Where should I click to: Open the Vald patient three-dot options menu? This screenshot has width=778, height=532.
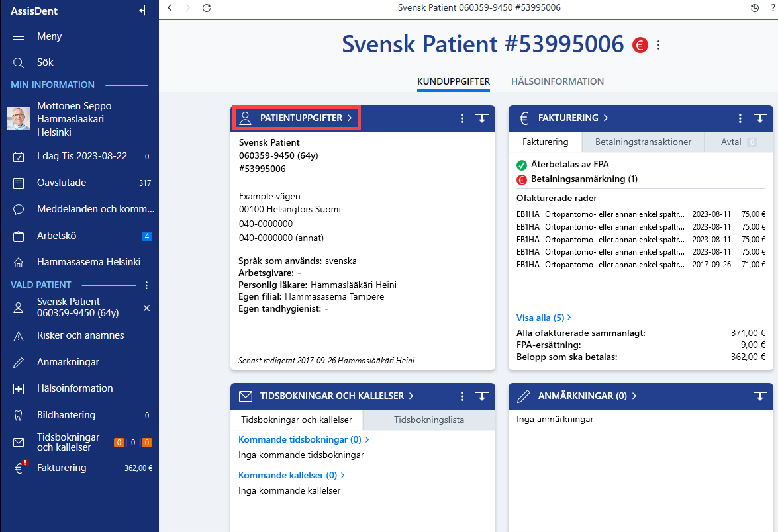pyautogui.click(x=146, y=285)
